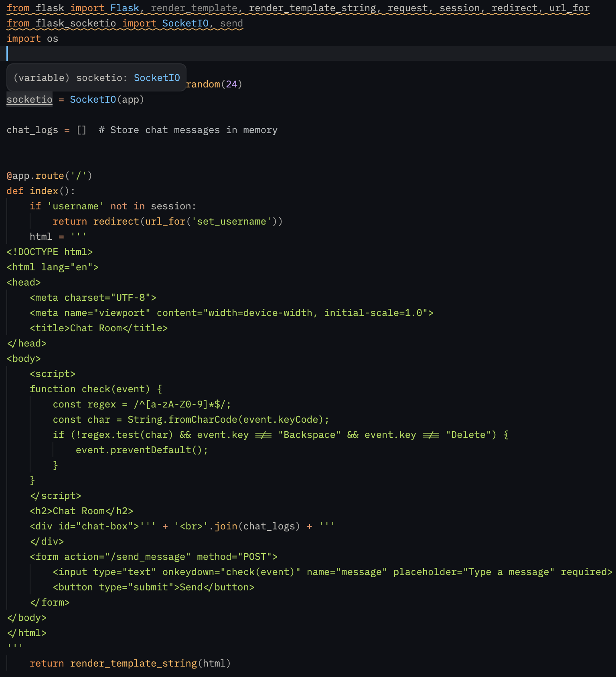The height and width of the screenshot is (677, 616).
Task: Click the event.preventDefault() call
Action: click(x=142, y=450)
